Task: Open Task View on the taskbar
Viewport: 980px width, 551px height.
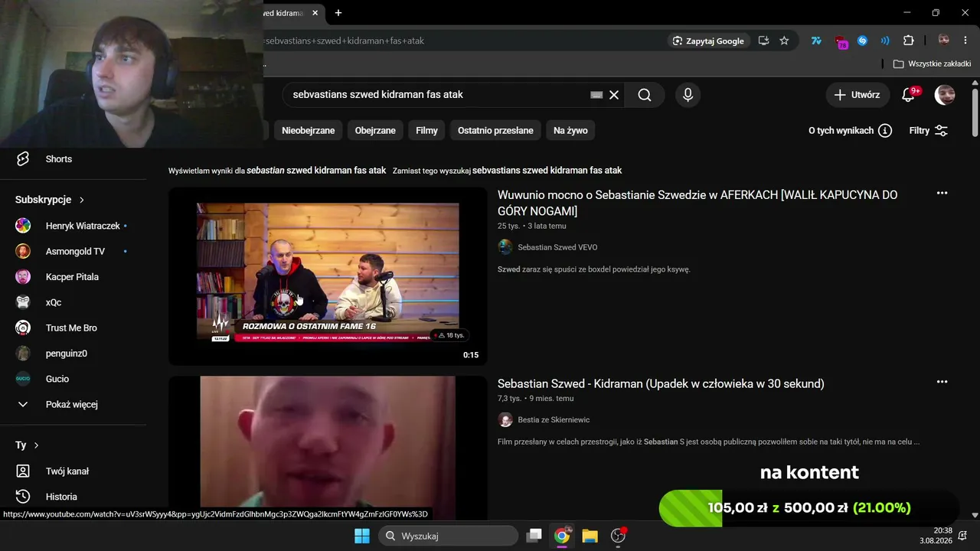Action: click(x=534, y=536)
